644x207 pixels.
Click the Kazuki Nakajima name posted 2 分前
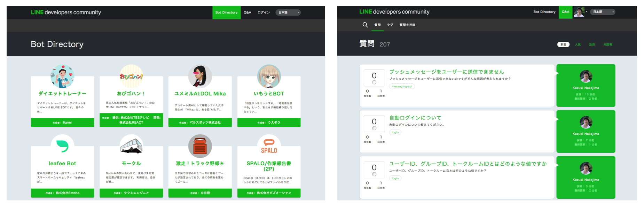tap(586, 134)
